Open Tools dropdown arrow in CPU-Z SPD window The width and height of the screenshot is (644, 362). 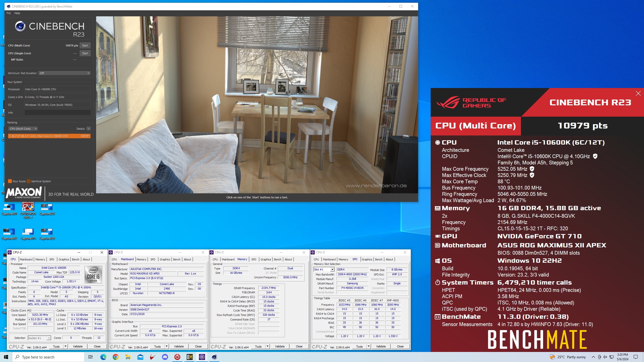click(369, 346)
